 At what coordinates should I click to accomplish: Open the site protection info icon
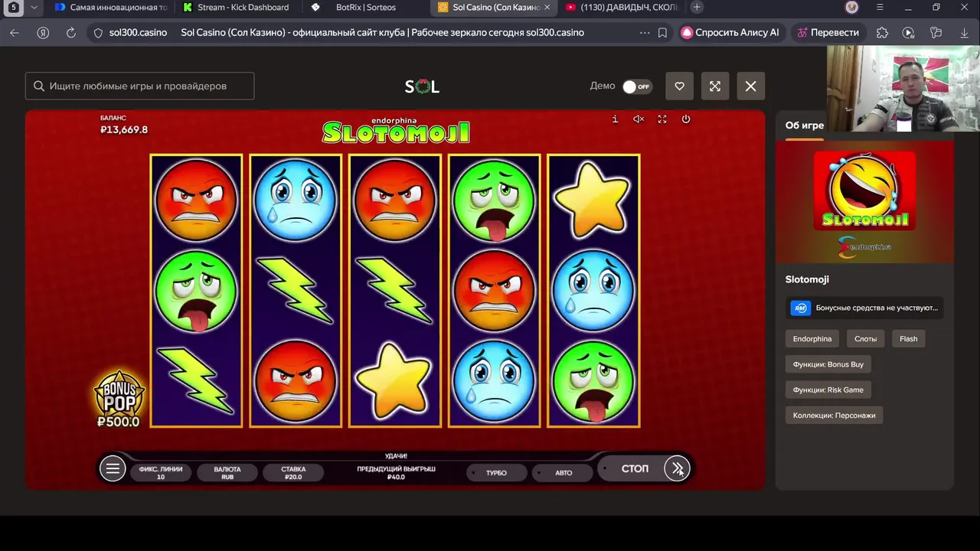[98, 33]
